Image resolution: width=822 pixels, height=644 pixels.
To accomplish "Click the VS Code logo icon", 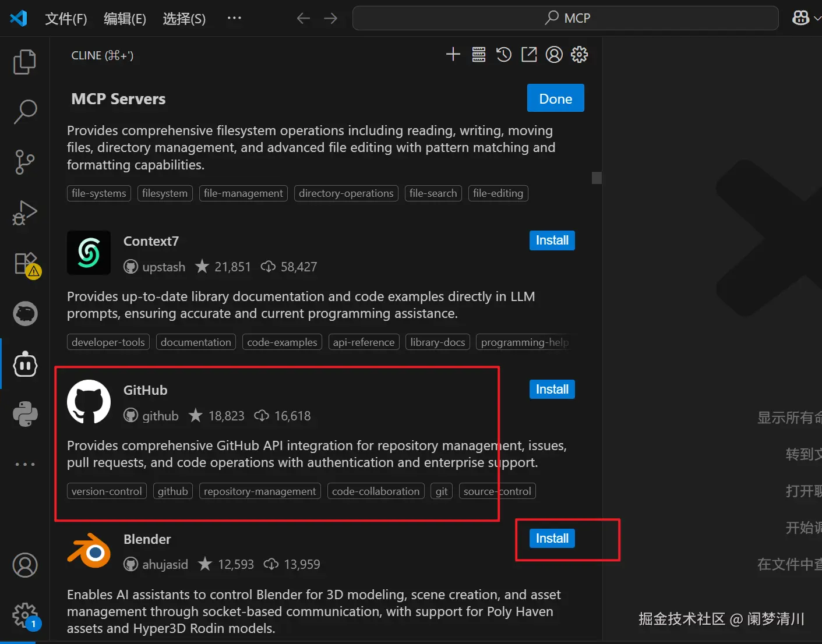I will pos(19,18).
